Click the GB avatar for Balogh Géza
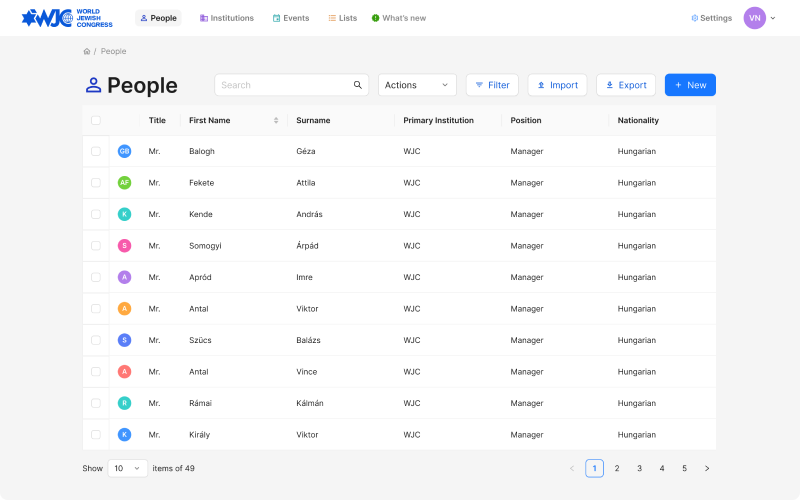 124,151
